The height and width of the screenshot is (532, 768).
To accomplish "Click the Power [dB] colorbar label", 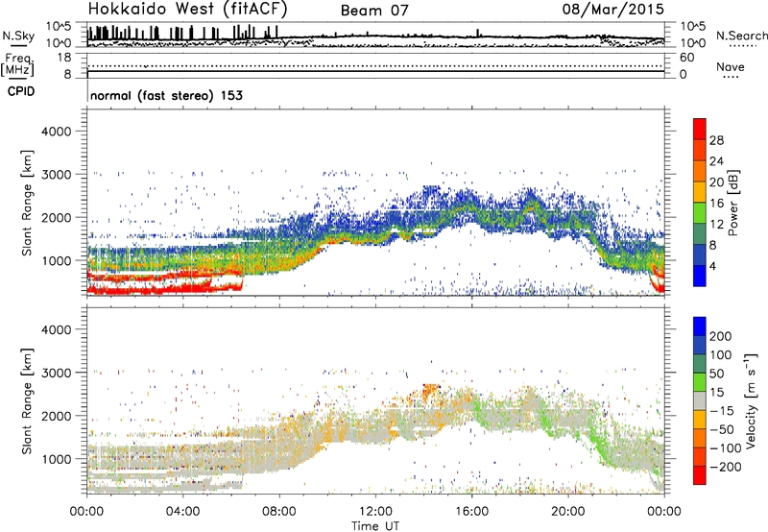I will click(x=733, y=203).
